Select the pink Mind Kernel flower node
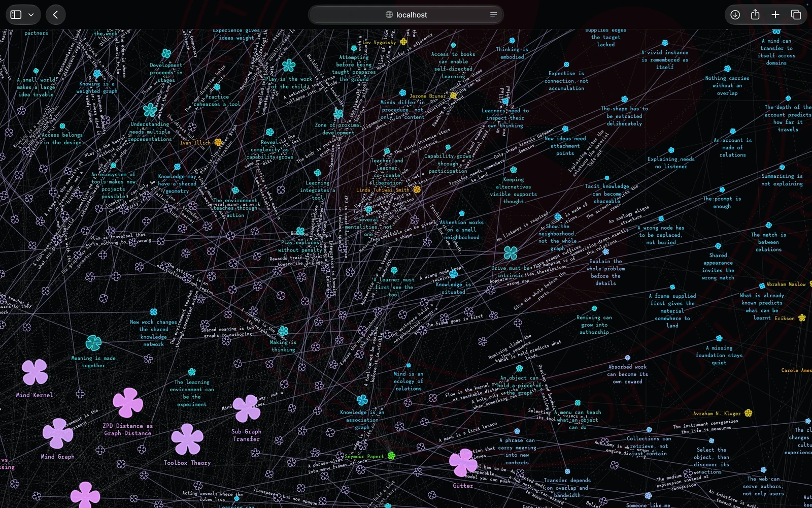Image resolution: width=812 pixels, height=508 pixels. [x=35, y=372]
